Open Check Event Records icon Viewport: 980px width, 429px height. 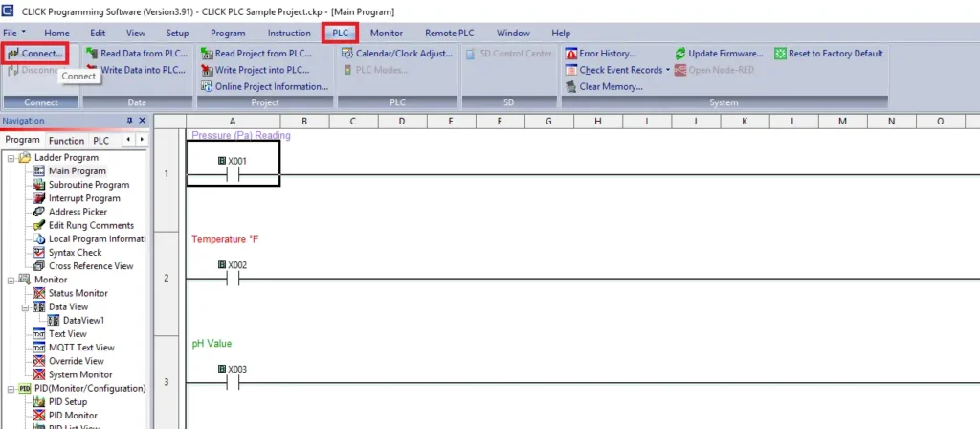click(x=570, y=70)
